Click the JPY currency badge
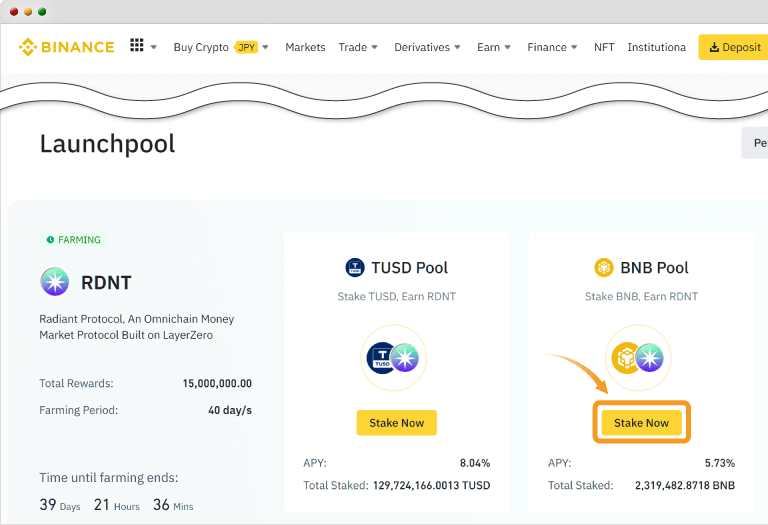Viewport: 768px width, 525px height. [x=246, y=47]
